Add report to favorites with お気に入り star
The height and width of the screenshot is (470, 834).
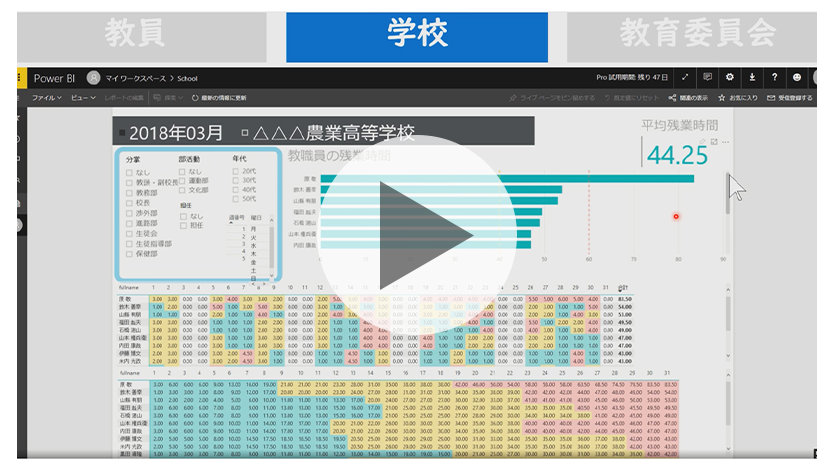pyautogui.click(x=721, y=98)
